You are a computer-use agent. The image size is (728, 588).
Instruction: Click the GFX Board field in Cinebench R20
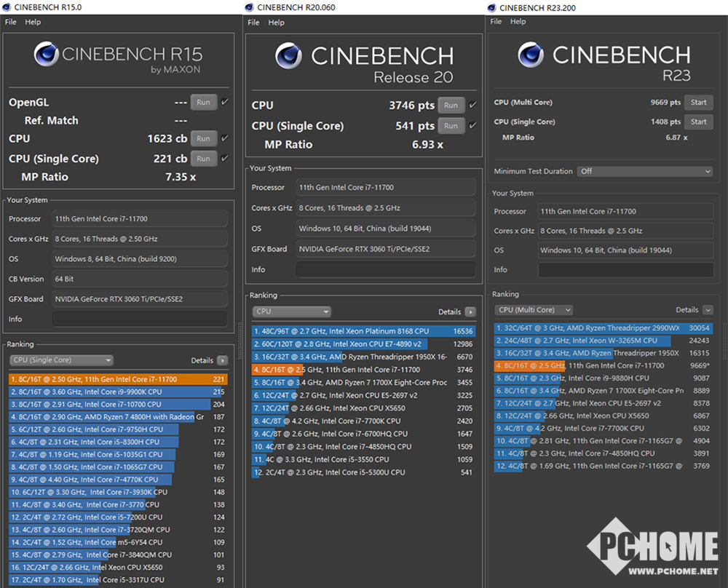pyautogui.click(x=385, y=249)
